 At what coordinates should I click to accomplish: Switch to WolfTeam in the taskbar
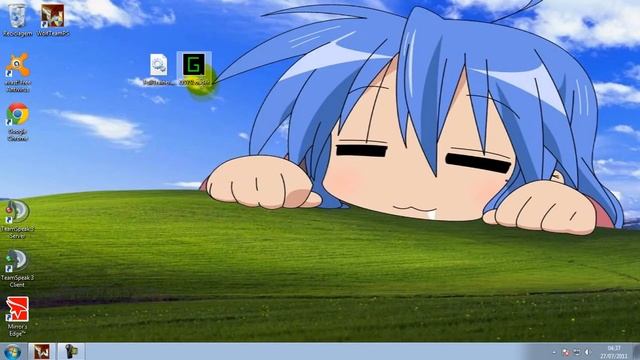coord(42,351)
